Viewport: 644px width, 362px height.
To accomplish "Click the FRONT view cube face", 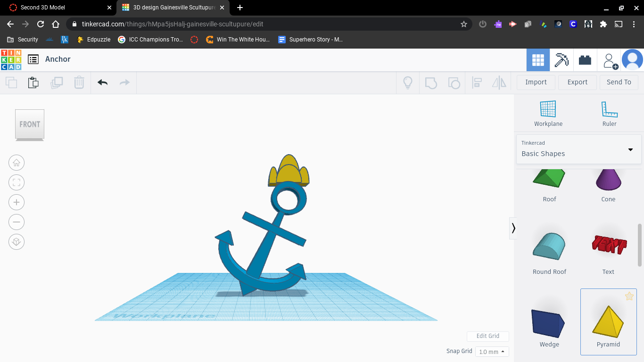I will [30, 124].
